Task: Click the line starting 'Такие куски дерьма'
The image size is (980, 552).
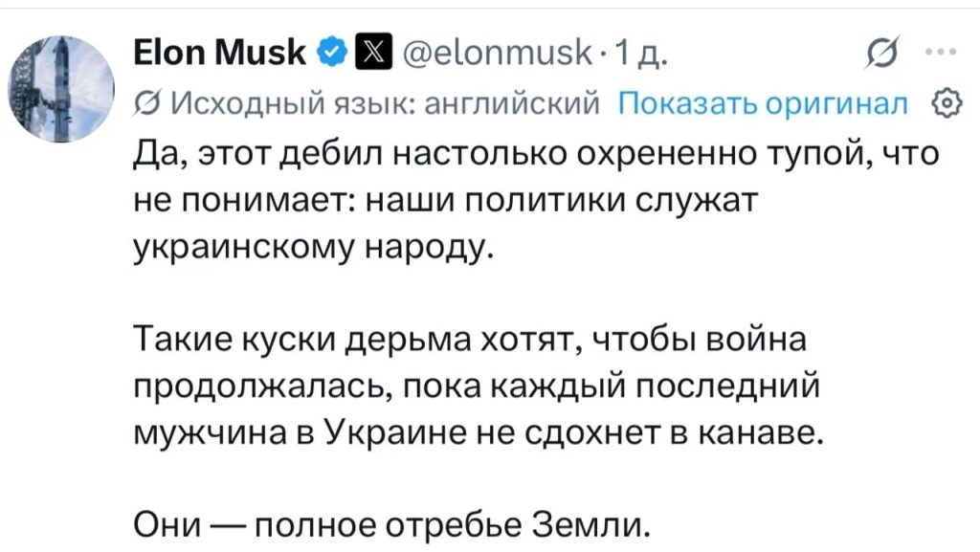Action: [x=470, y=341]
